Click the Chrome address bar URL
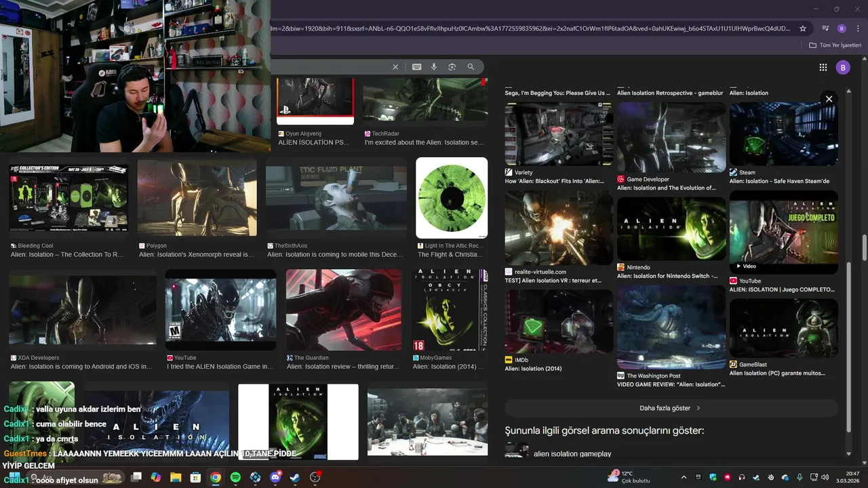Viewport: 868px width, 488px height. (531, 28)
